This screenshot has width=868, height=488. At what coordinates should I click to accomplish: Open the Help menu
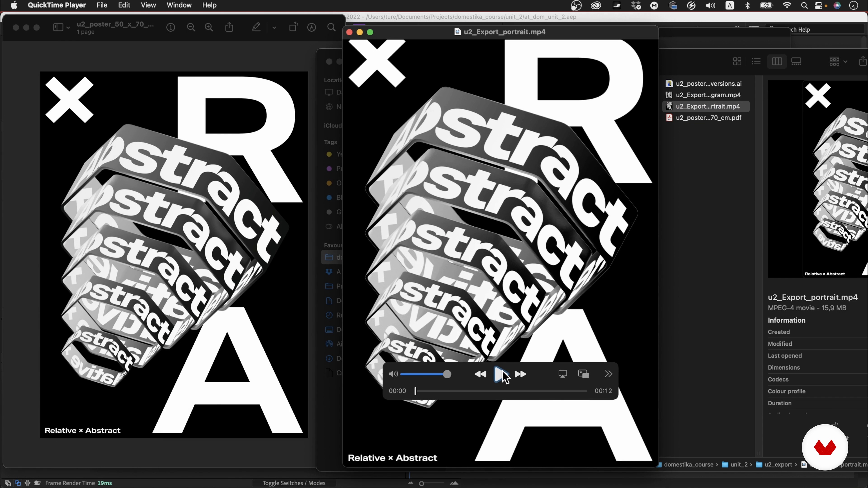tap(209, 5)
